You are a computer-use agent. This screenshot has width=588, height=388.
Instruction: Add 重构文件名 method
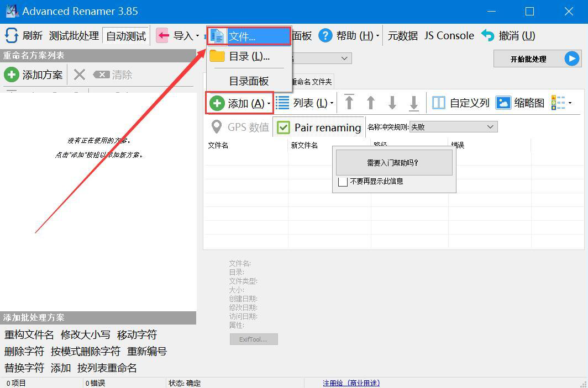(x=29, y=335)
